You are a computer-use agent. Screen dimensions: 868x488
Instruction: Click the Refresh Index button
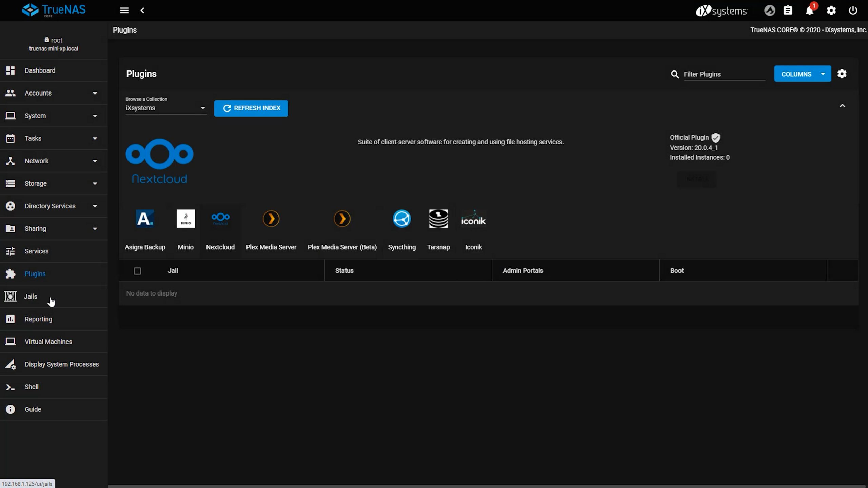point(251,108)
